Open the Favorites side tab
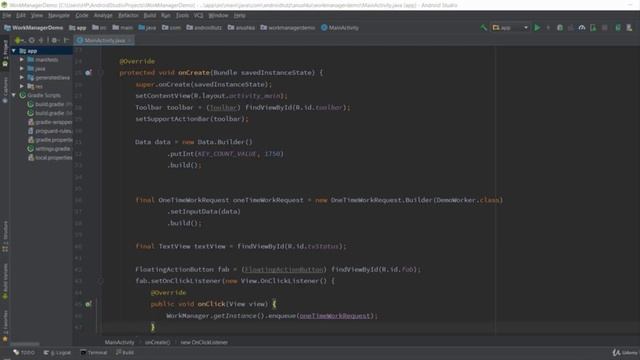Screen dimensions: 640x360 coord(5,325)
